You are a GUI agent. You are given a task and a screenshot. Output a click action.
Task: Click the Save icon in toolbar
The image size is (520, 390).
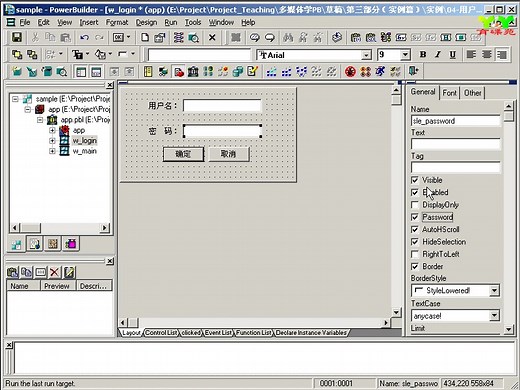17,37
